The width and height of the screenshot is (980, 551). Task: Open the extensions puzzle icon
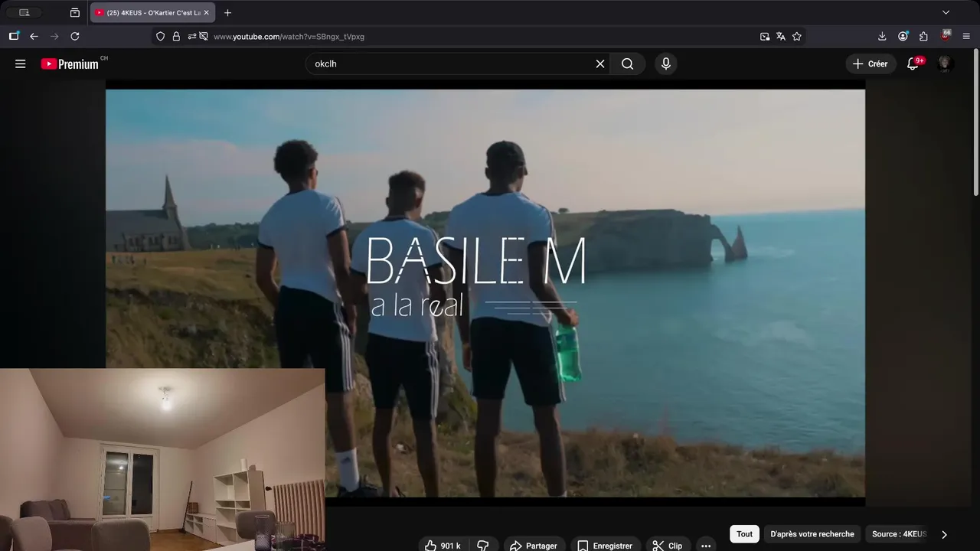[x=923, y=36]
